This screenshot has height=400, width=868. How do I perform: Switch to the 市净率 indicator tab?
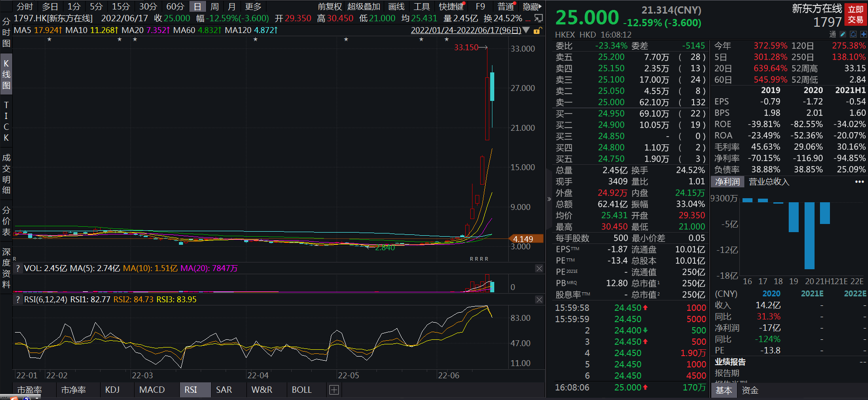coord(73,390)
